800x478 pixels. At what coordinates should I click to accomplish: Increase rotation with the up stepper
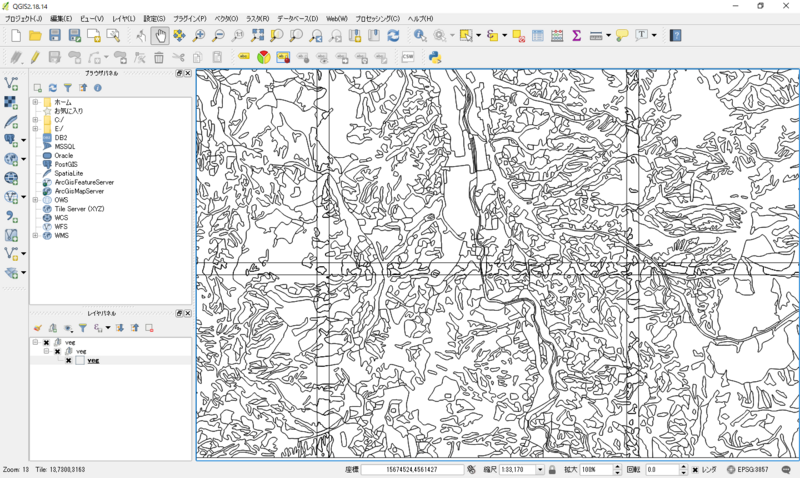(x=684, y=467)
